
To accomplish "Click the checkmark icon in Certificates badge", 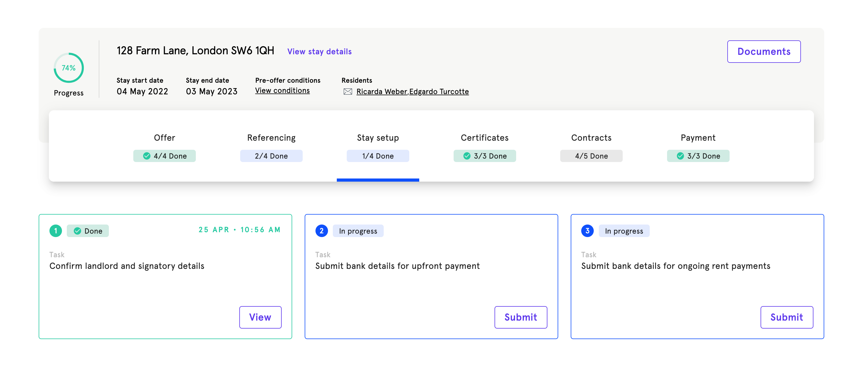I will click(467, 156).
